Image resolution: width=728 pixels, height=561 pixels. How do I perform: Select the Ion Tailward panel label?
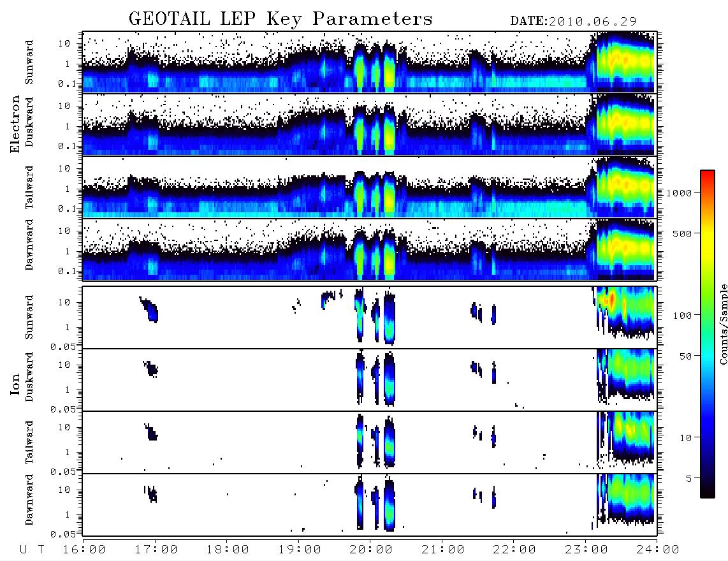29,442
